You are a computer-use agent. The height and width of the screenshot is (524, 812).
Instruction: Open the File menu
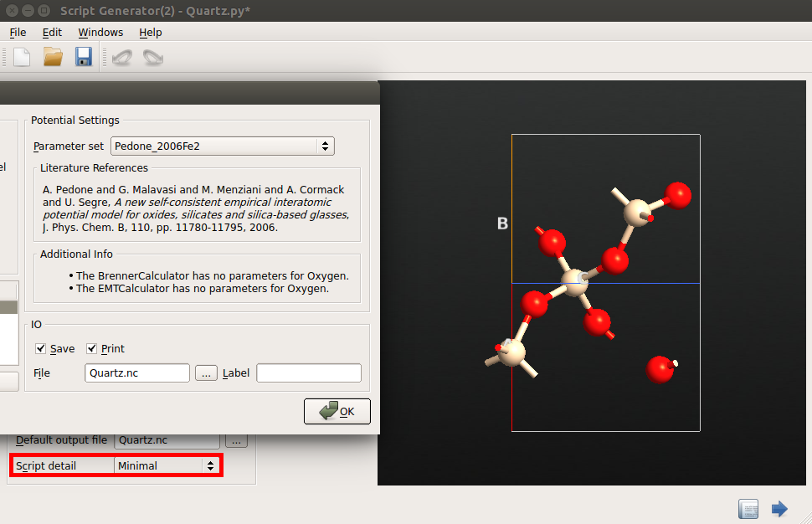[18, 32]
